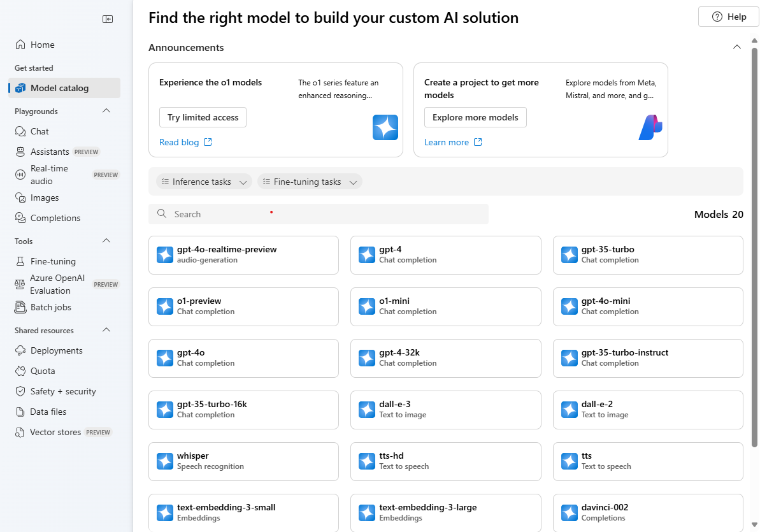Click the Assistants robot icon

(20, 152)
